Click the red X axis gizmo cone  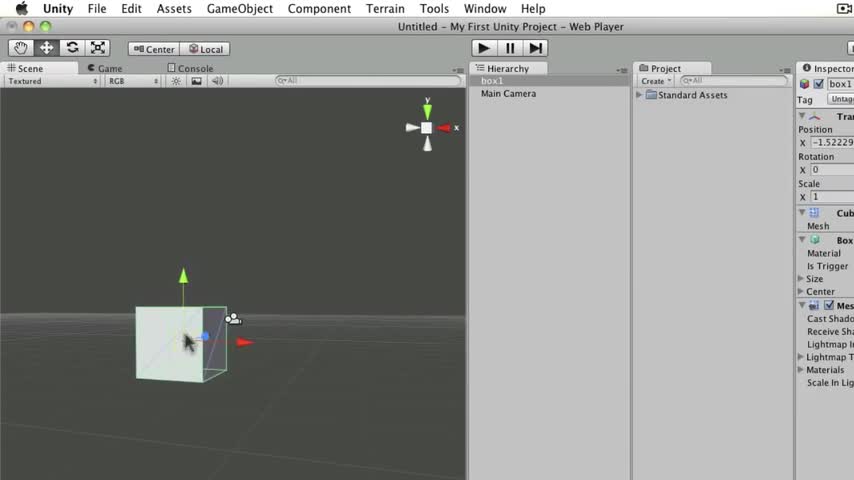[x=444, y=128]
